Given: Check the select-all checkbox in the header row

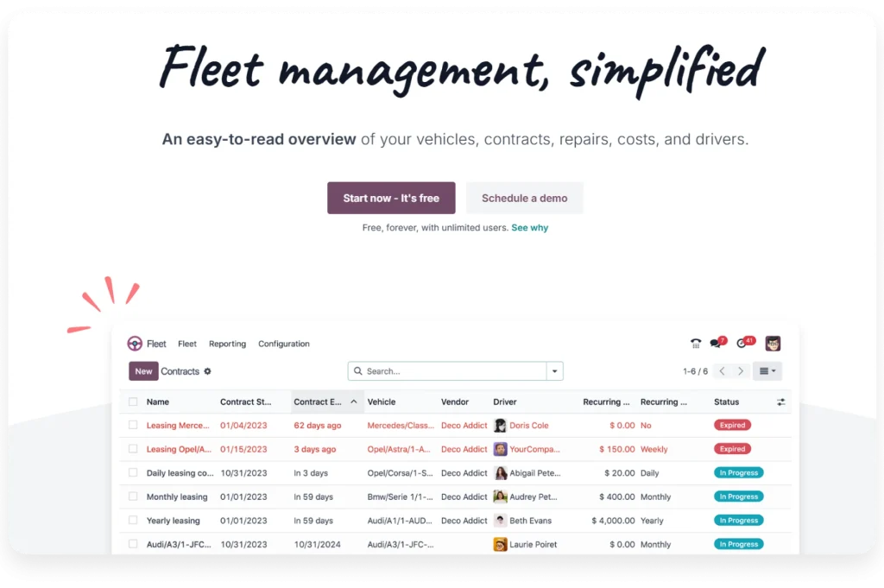Looking at the screenshot, I should (x=131, y=401).
